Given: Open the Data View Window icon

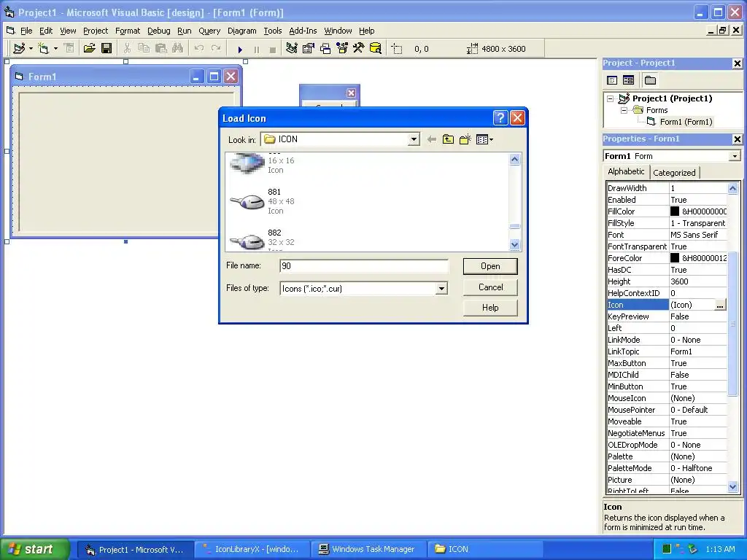Looking at the screenshot, I should (376, 49).
